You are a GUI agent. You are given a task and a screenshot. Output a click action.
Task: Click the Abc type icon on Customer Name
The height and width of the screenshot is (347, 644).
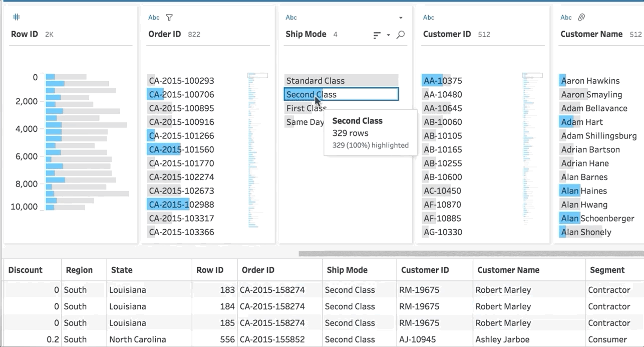pos(566,18)
